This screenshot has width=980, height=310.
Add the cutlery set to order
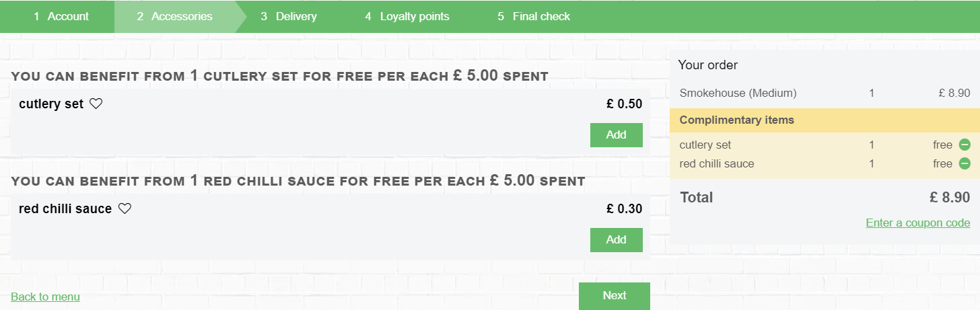616,134
